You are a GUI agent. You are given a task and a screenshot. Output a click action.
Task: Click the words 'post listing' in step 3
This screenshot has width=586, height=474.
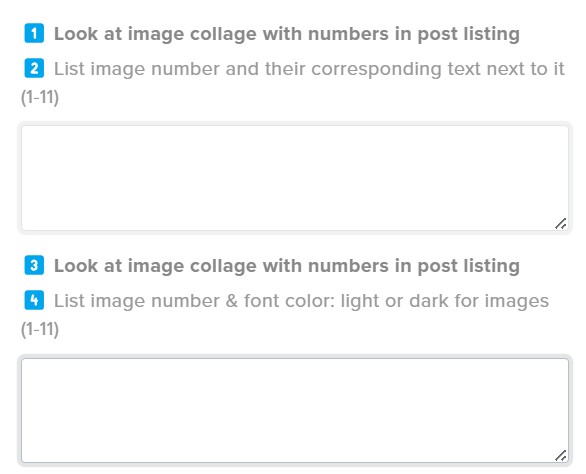click(468, 267)
